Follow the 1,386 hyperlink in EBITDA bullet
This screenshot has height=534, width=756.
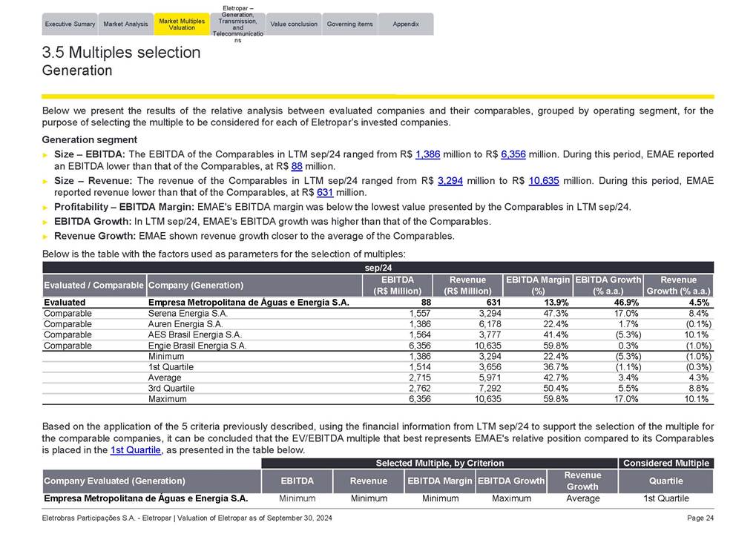(427, 154)
